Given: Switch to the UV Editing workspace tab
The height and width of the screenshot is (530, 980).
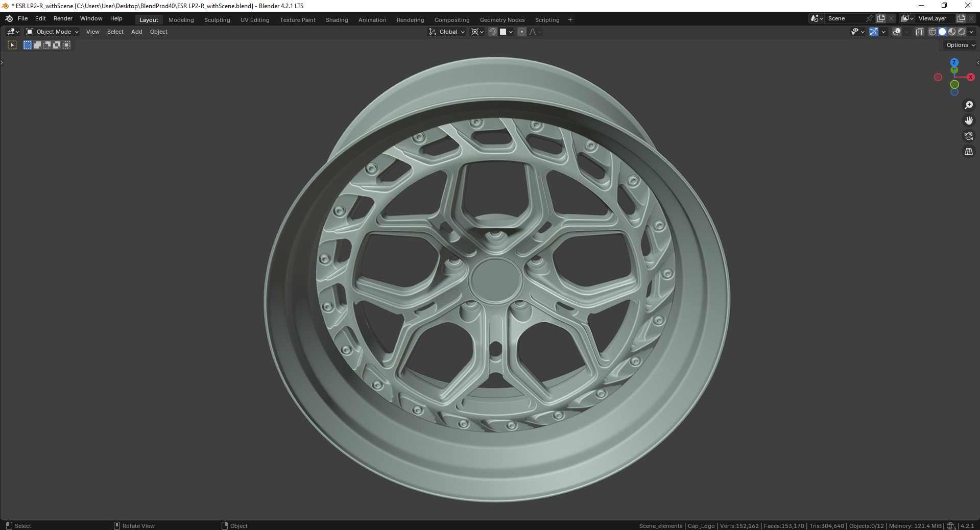Looking at the screenshot, I should [255, 20].
